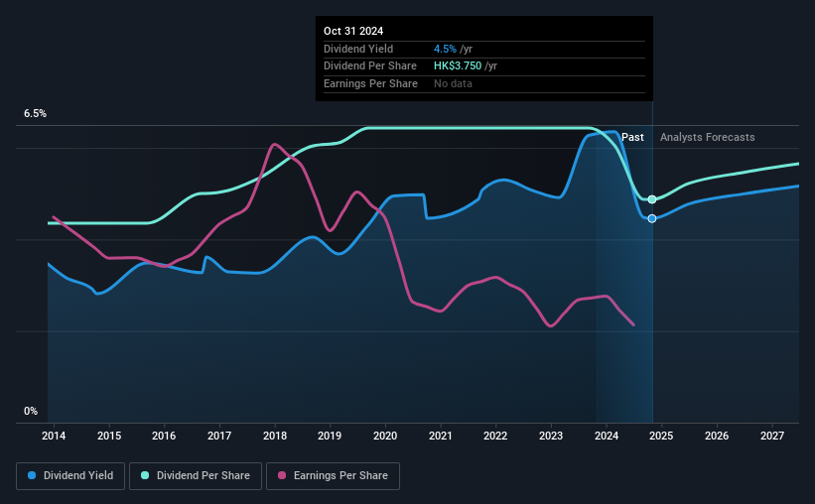Screen dimensions: 815x504
Task: Click the Past section label
Action: tap(632, 137)
